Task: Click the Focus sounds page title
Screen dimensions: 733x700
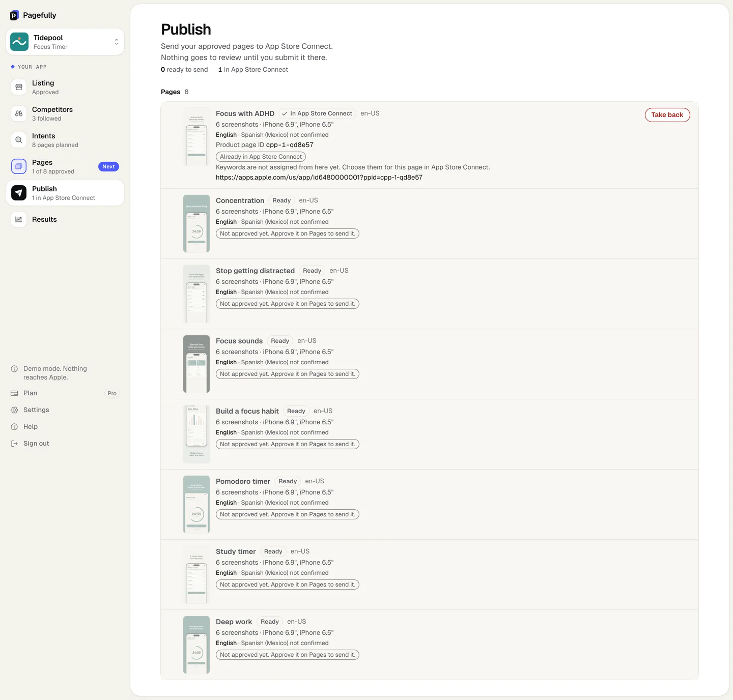Action: (239, 341)
